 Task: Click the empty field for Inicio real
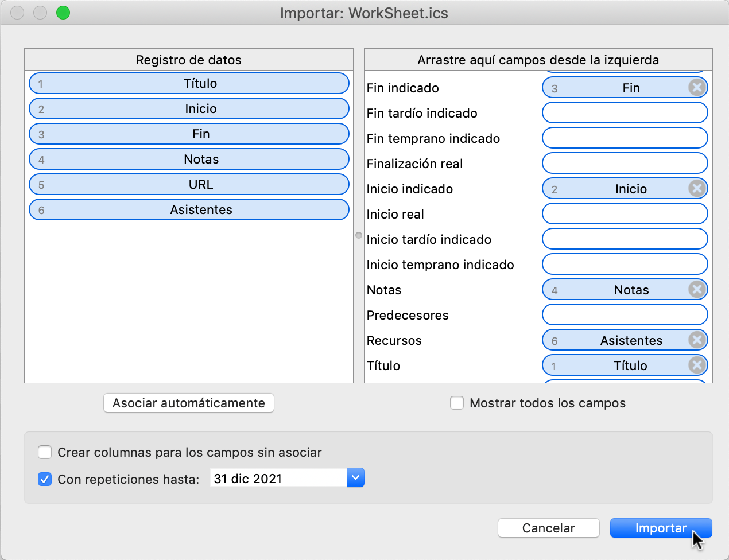(625, 213)
